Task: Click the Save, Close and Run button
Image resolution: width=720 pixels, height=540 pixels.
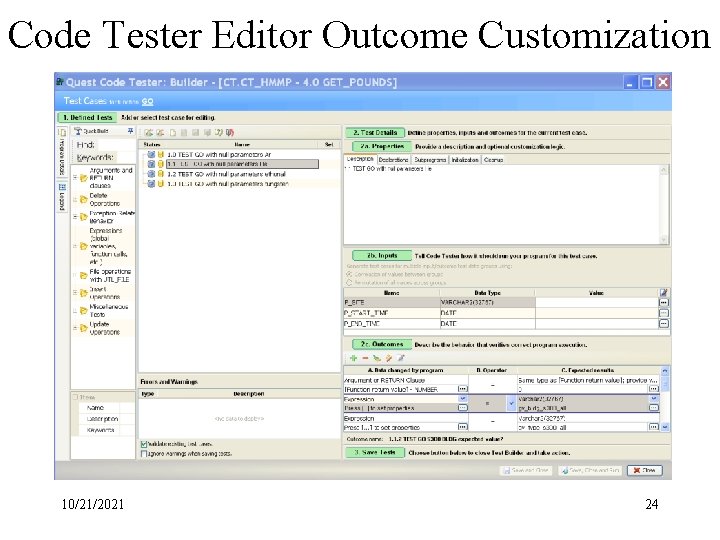Action: click(590, 470)
